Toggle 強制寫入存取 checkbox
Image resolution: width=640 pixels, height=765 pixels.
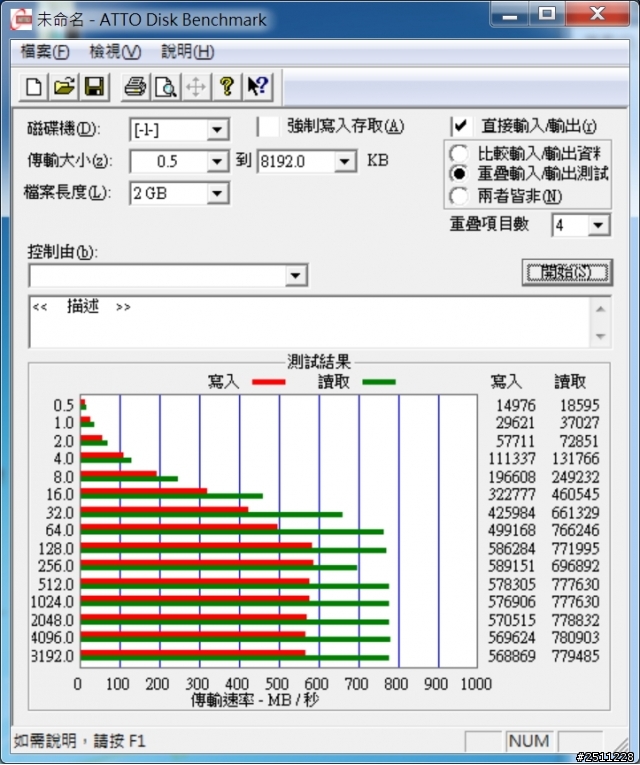pyautogui.click(x=268, y=126)
